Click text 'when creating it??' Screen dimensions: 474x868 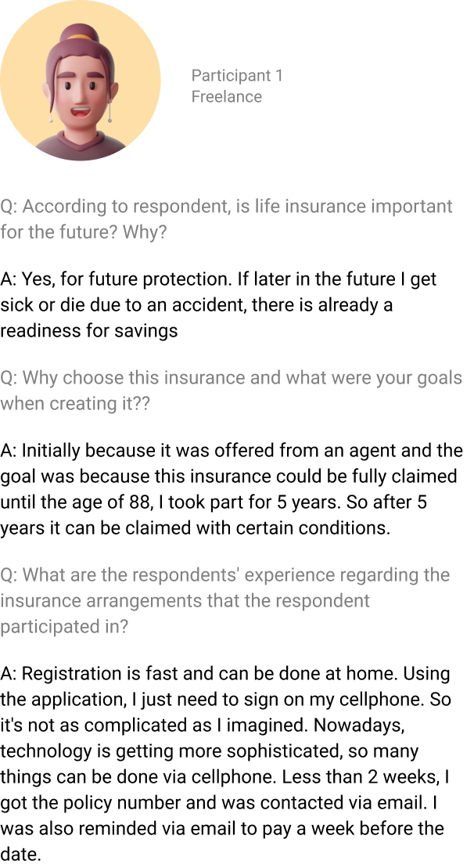click(x=74, y=404)
